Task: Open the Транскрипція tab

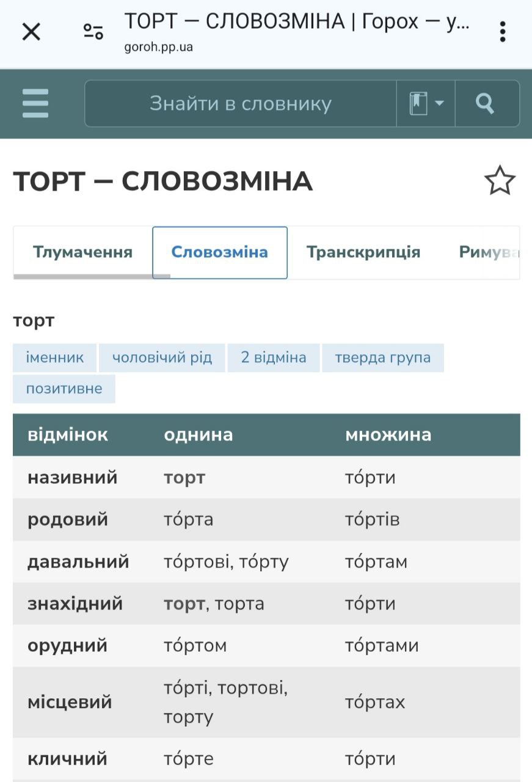Action: tap(363, 252)
